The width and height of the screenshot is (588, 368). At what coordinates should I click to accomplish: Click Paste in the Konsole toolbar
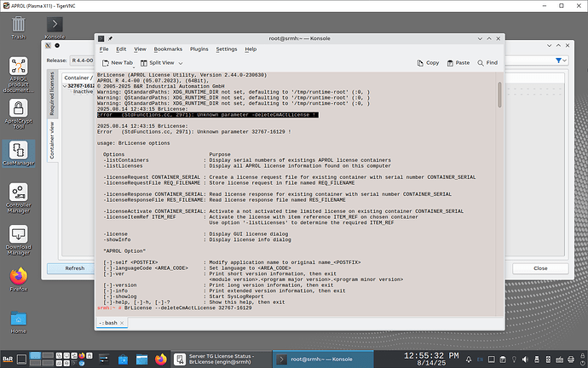[458, 63]
